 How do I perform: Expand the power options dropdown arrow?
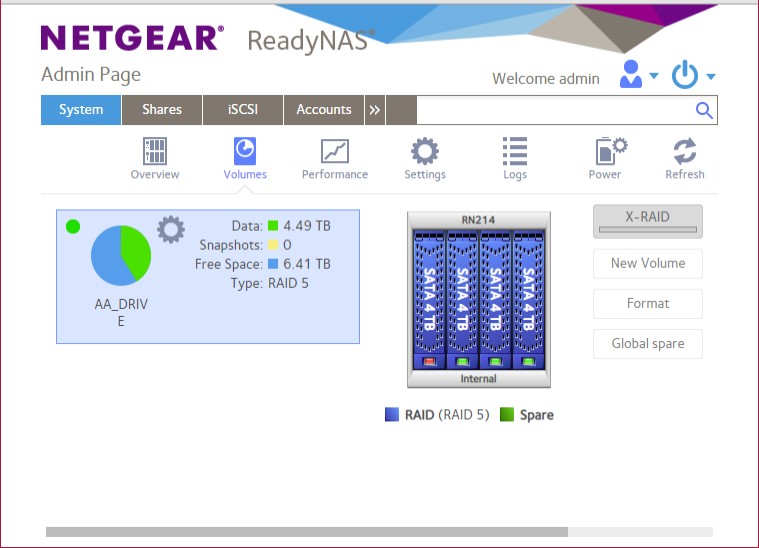(x=711, y=76)
